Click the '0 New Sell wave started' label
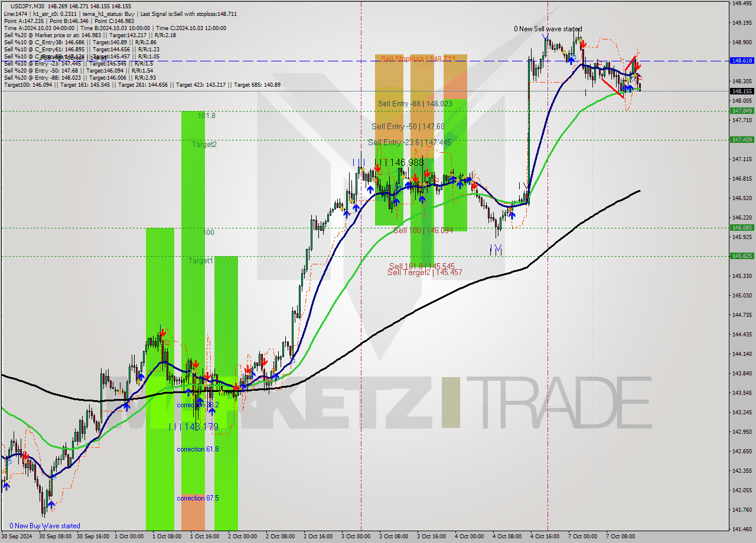Screen dimensions: 756x543 [x=548, y=28]
